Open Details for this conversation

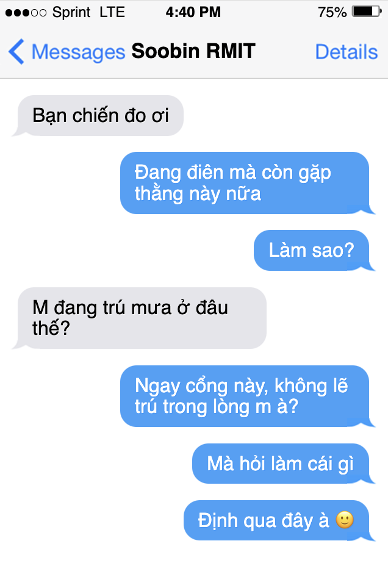pos(346,52)
